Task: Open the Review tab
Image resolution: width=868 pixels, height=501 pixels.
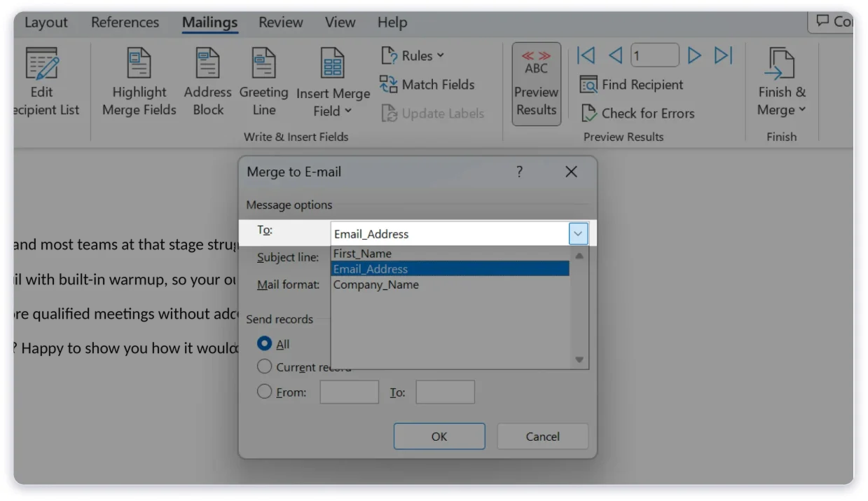Action: (x=280, y=22)
